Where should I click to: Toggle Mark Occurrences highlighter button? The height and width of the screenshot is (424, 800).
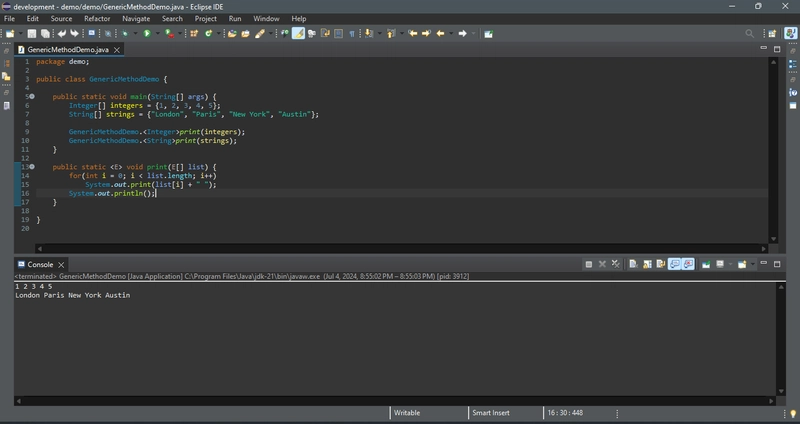[298, 34]
